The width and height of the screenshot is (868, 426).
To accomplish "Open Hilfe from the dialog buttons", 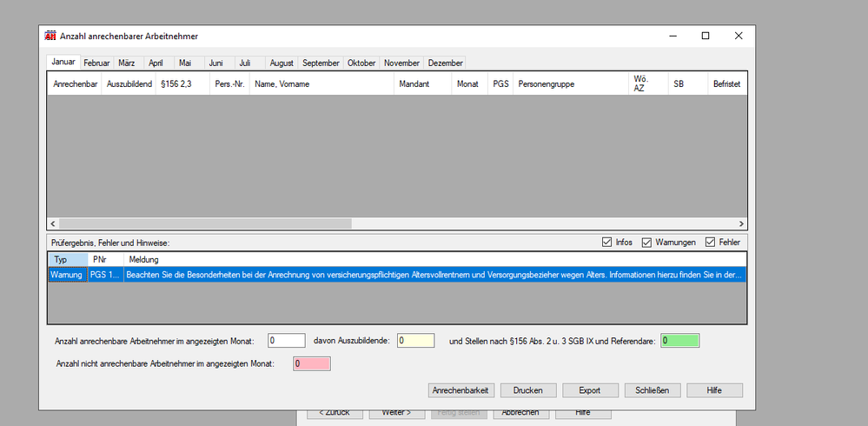I will 714,390.
